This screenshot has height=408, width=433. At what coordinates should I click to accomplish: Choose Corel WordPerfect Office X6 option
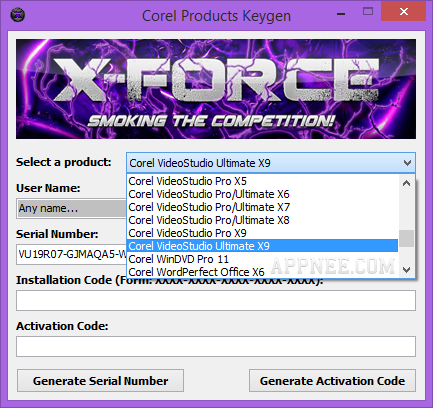[x=196, y=272]
